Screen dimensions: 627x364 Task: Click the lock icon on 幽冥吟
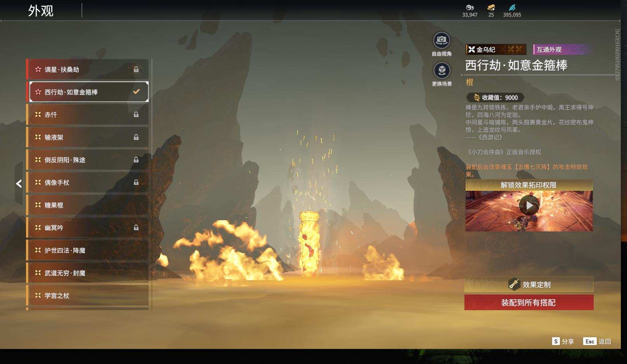coord(136,228)
